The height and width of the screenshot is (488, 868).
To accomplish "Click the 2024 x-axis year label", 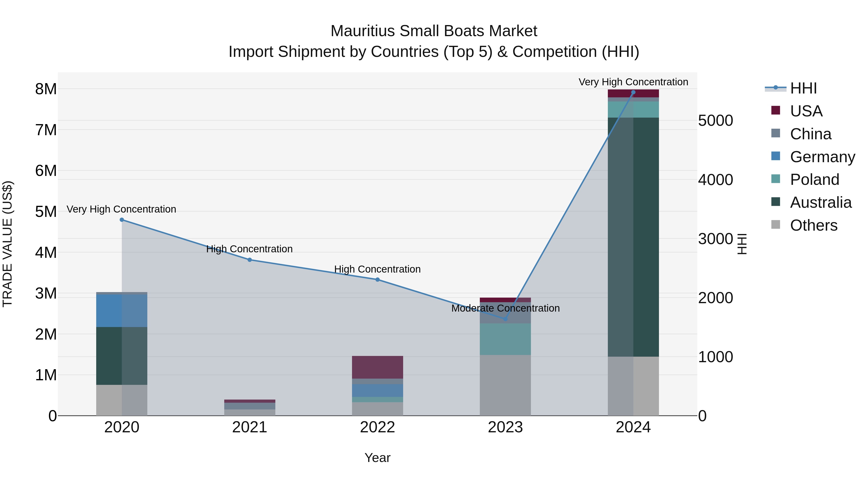I will [633, 427].
